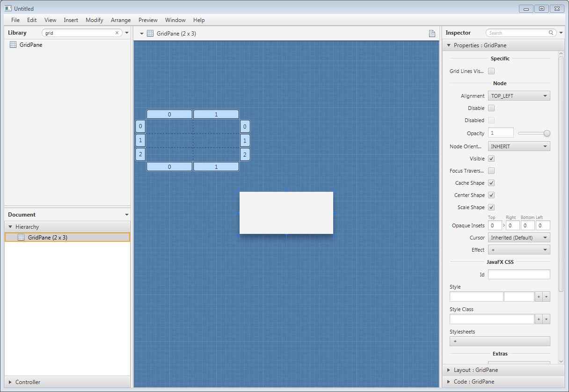
Task: Open the Cursor Inherited (Default) dropdown
Action: pos(519,238)
